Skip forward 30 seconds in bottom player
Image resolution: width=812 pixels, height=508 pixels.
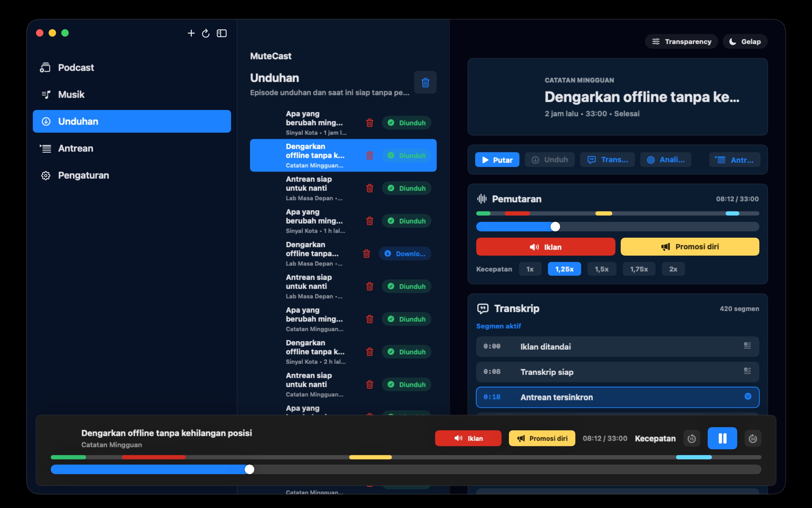coord(753,439)
